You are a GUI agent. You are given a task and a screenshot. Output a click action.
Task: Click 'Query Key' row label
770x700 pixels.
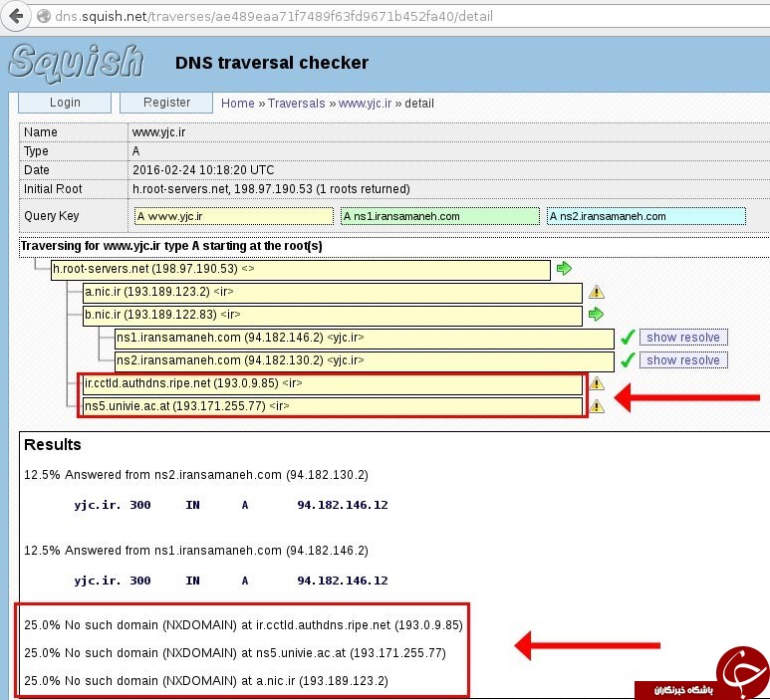(51, 215)
